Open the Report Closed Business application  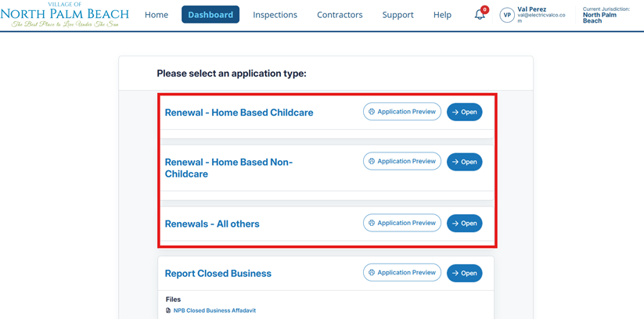tap(464, 273)
